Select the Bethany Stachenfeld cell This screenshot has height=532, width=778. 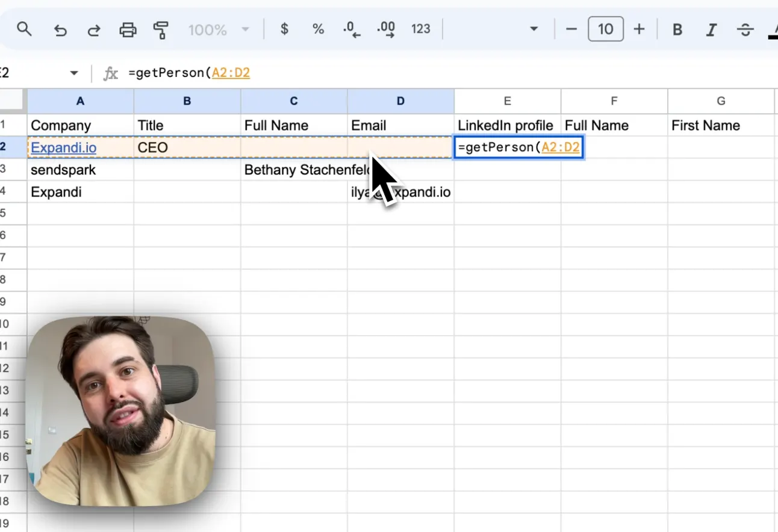(x=294, y=170)
